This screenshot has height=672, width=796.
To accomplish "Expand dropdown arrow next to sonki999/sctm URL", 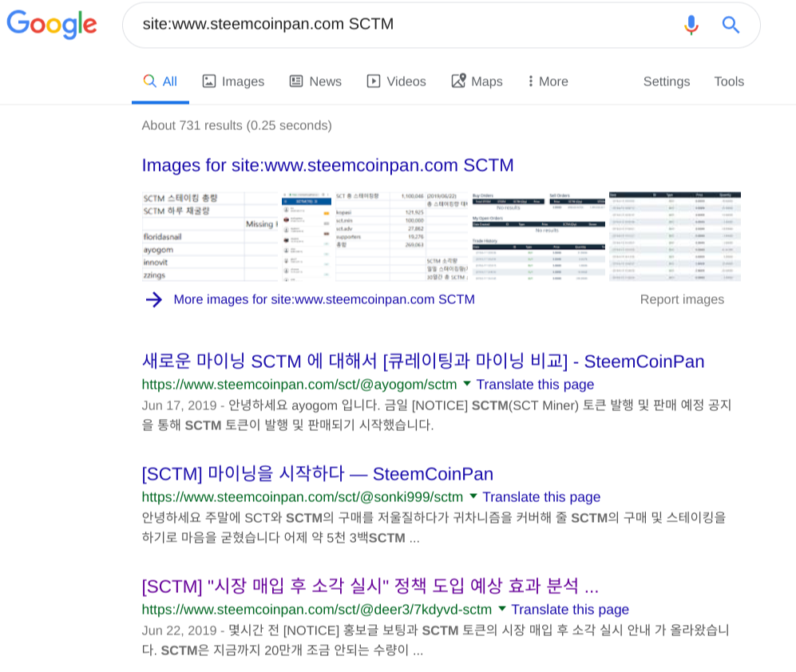I will [x=473, y=496].
